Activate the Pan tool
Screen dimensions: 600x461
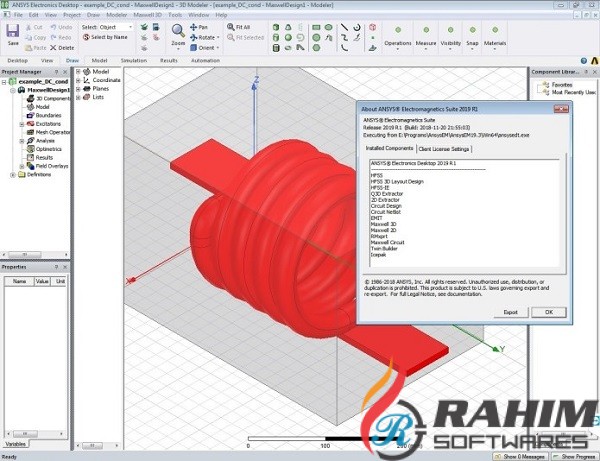[x=199, y=27]
